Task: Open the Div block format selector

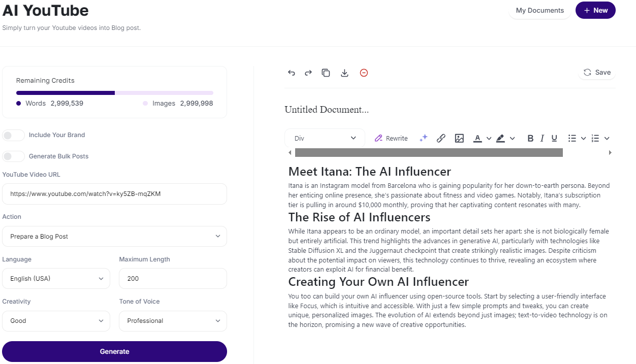Action: point(325,138)
